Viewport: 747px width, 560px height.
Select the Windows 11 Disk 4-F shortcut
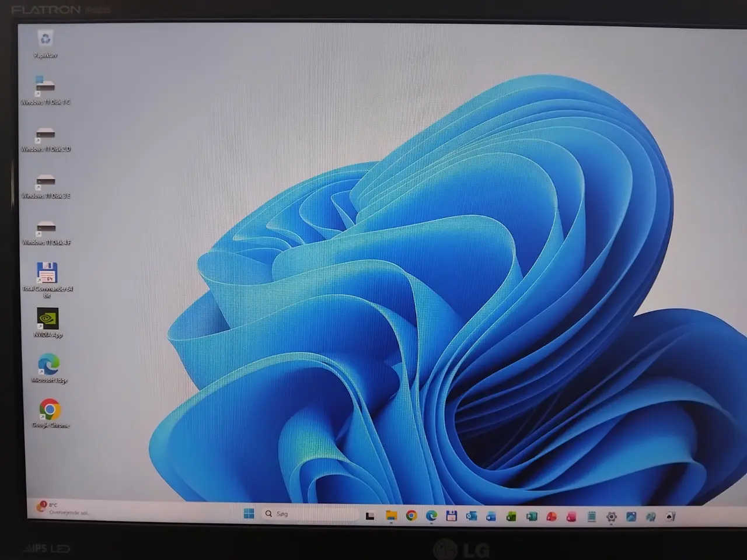pyautogui.click(x=46, y=232)
